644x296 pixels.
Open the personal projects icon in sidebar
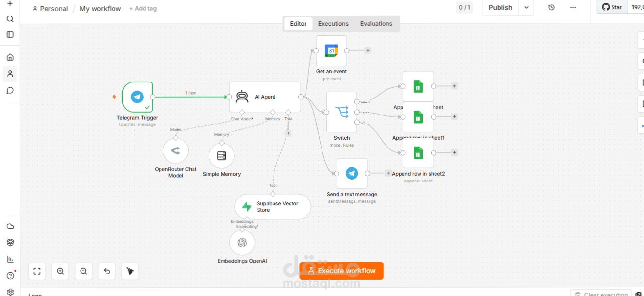pos(10,74)
